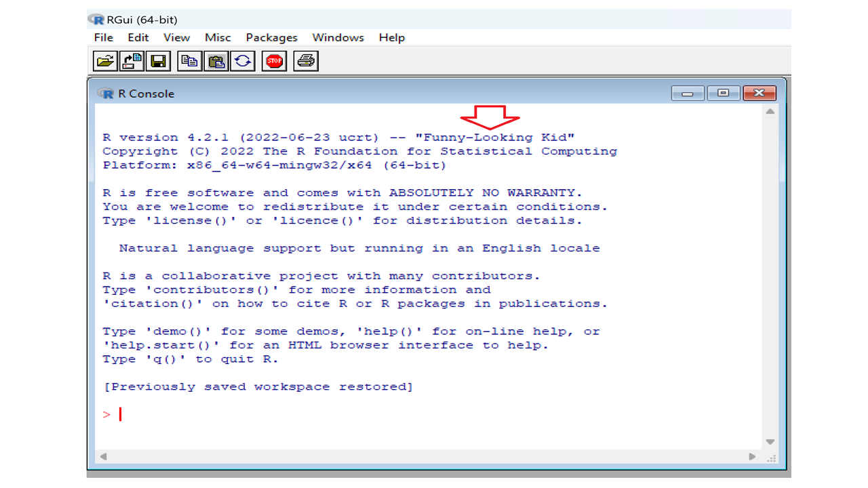The width and height of the screenshot is (868, 488).
Task: Maximize the R Console window
Action: click(724, 94)
